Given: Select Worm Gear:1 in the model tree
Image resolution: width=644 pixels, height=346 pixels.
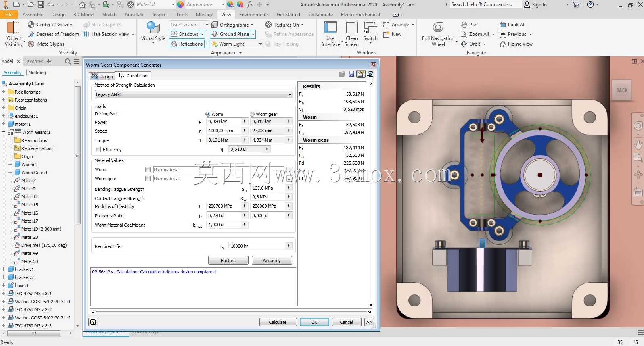Looking at the screenshot, I should (34, 173).
